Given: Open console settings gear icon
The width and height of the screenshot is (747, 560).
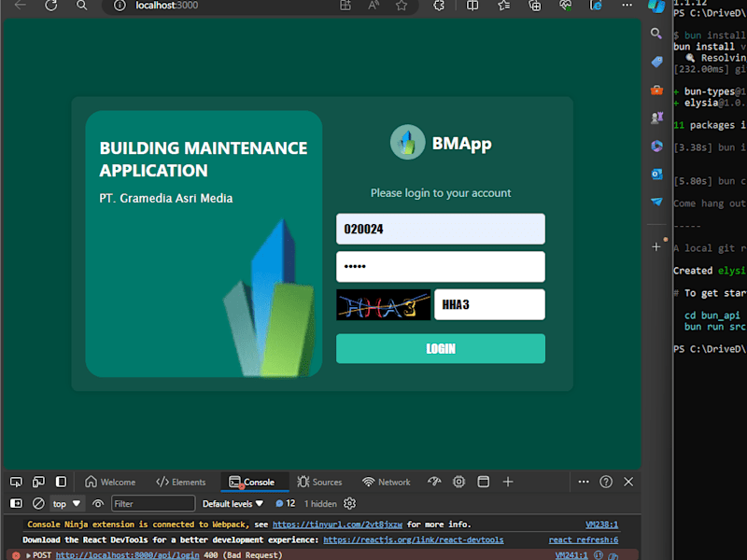Looking at the screenshot, I should click(349, 504).
